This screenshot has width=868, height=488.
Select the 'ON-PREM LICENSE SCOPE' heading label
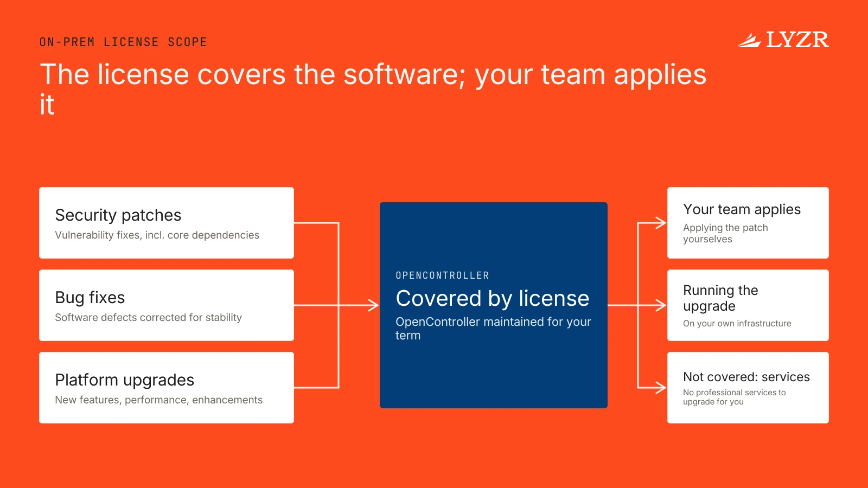[123, 42]
